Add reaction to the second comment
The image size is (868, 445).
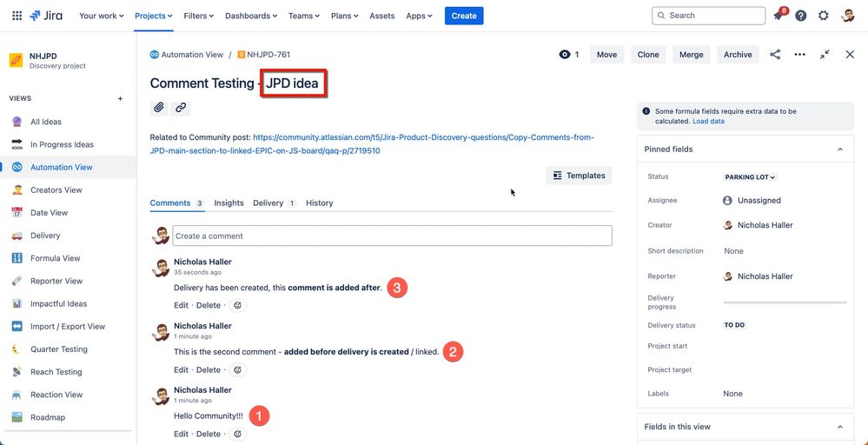[237, 369]
